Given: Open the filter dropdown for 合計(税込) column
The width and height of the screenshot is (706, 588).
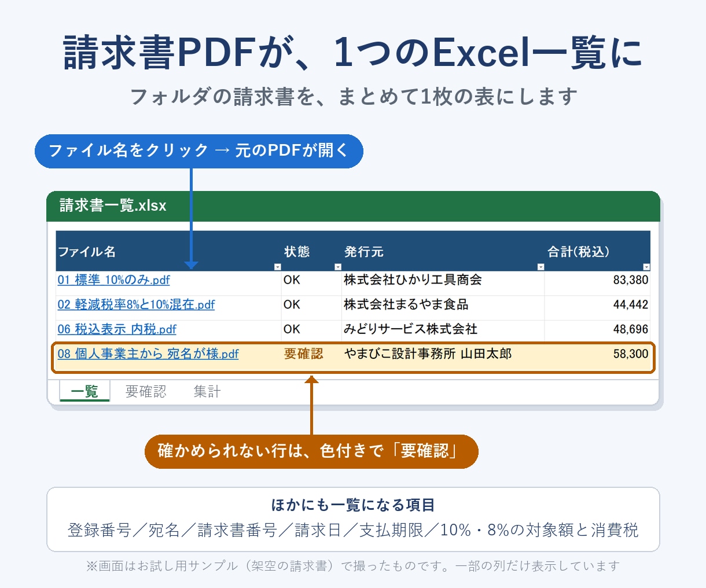Looking at the screenshot, I should [x=646, y=267].
